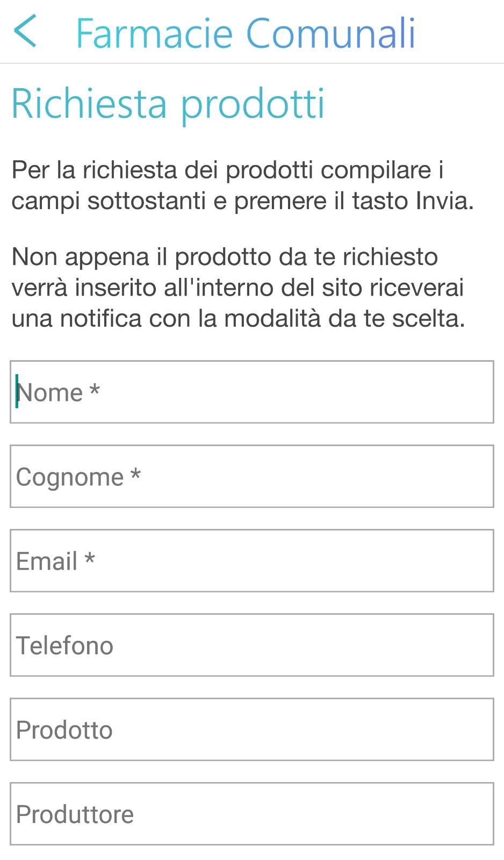
Task: Activate the Telefono input box
Action: click(x=251, y=645)
